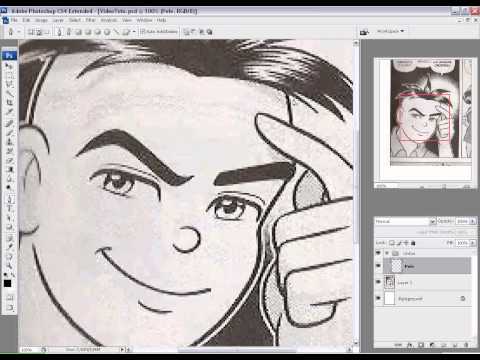Choose the Rectangle shape in options bar

click(79, 32)
